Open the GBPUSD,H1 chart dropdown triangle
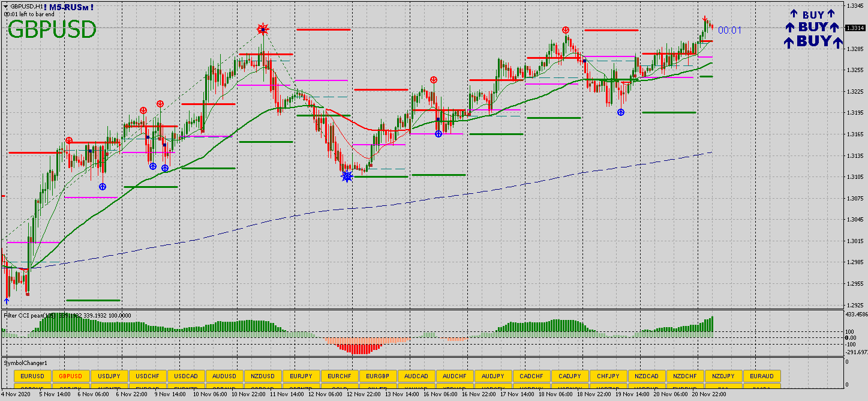The image size is (868, 401). 5,6
